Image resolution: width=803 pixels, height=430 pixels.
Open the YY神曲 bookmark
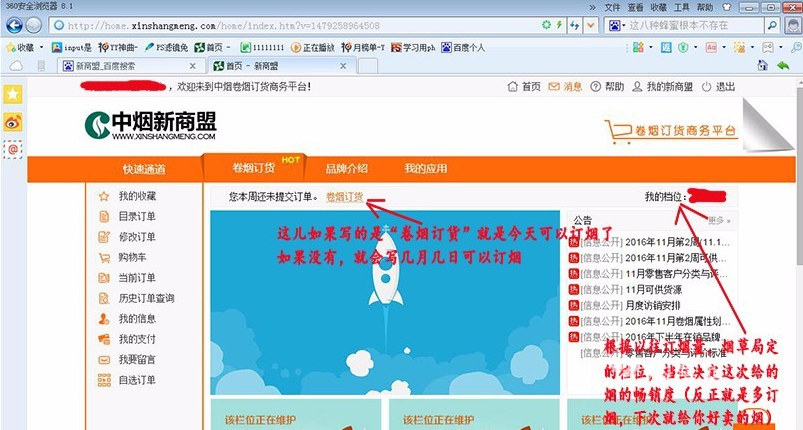click(117, 48)
